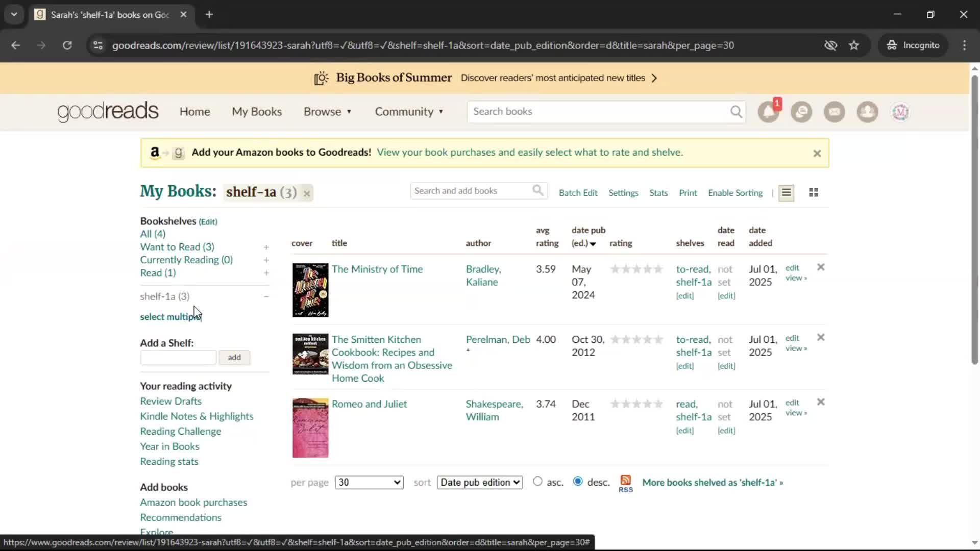Reload the page
The height and width of the screenshot is (551, 980).
67,45
